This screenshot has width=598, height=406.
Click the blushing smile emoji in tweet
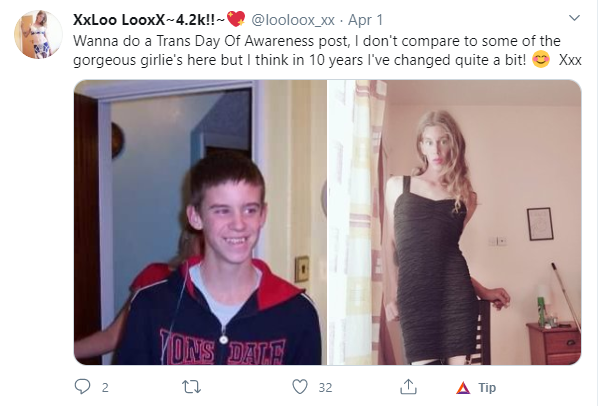tap(540, 59)
